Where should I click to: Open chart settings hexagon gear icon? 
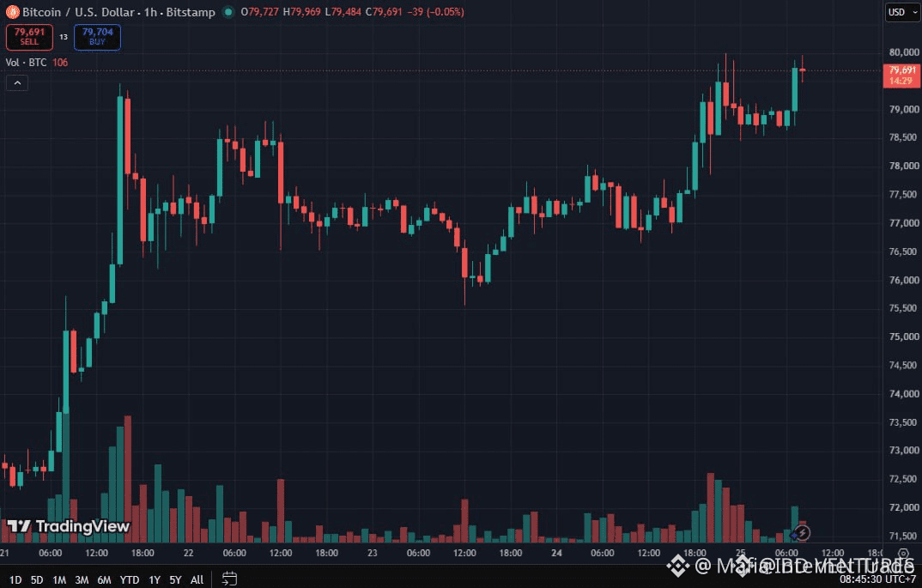(904, 554)
